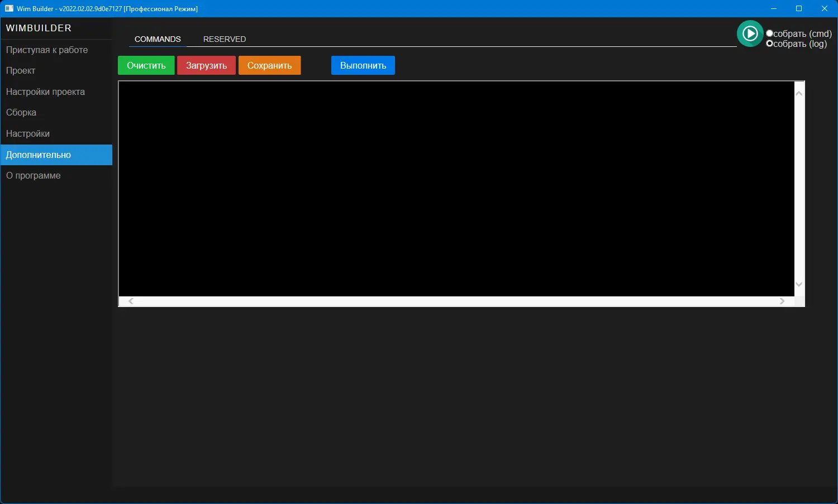Open the 'Настройки' section

click(28, 133)
